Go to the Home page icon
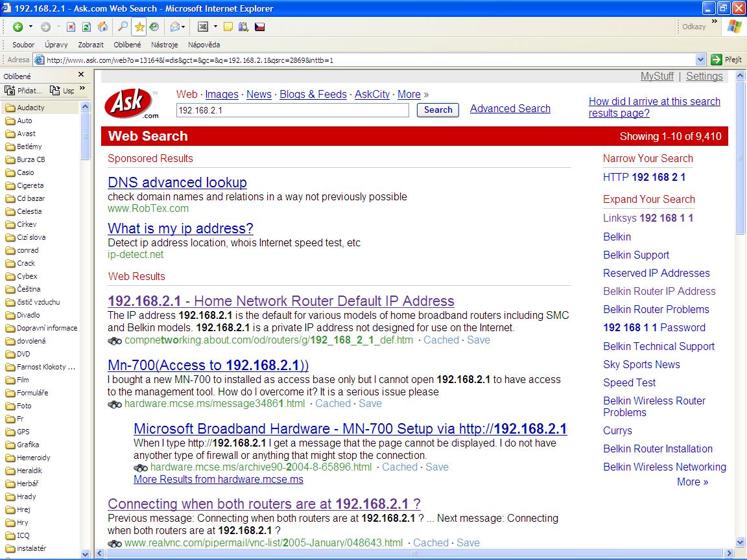 pyautogui.click(x=102, y=27)
